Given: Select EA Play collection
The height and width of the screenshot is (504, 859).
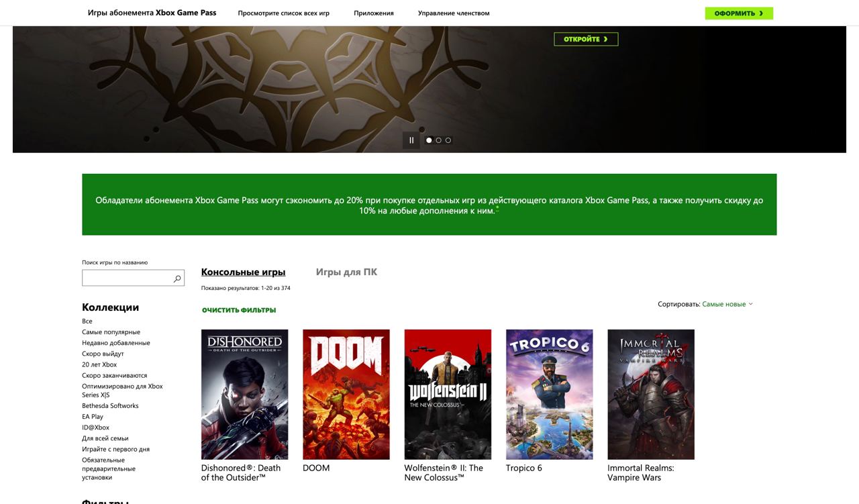Looking at the screenshot, I should coord(93,417).
